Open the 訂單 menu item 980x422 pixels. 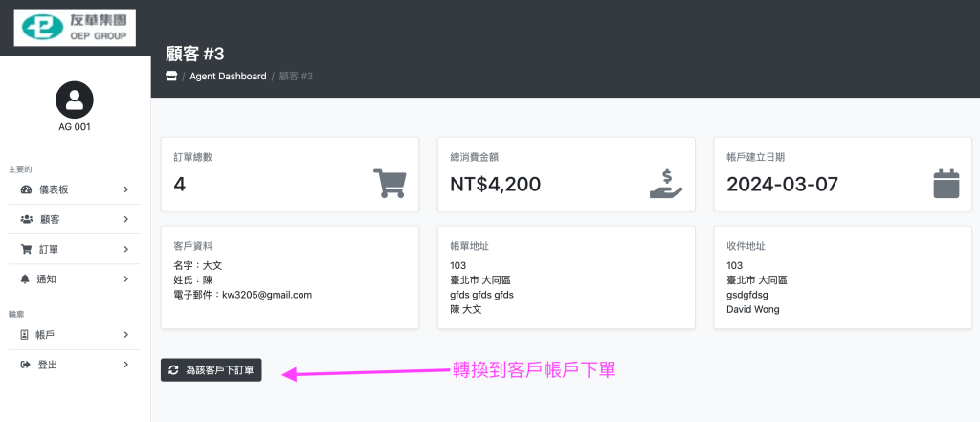pyautogui.click(x=49, y=250)
